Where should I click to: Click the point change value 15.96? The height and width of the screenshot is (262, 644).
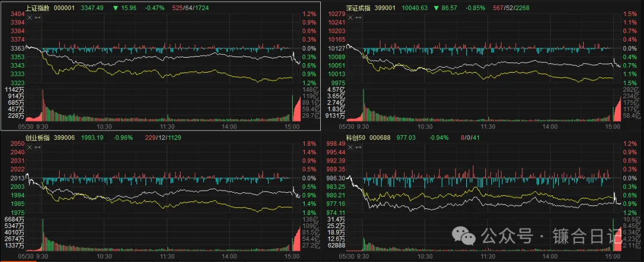pyautogui.click(x=129, y=7)
